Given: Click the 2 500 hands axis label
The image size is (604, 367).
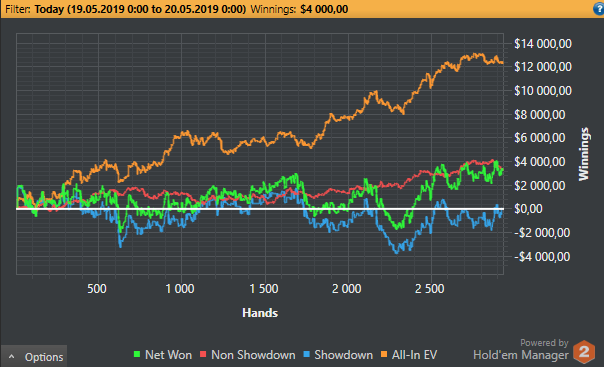Looking at the screenshot, I should (x=430, y=289).
